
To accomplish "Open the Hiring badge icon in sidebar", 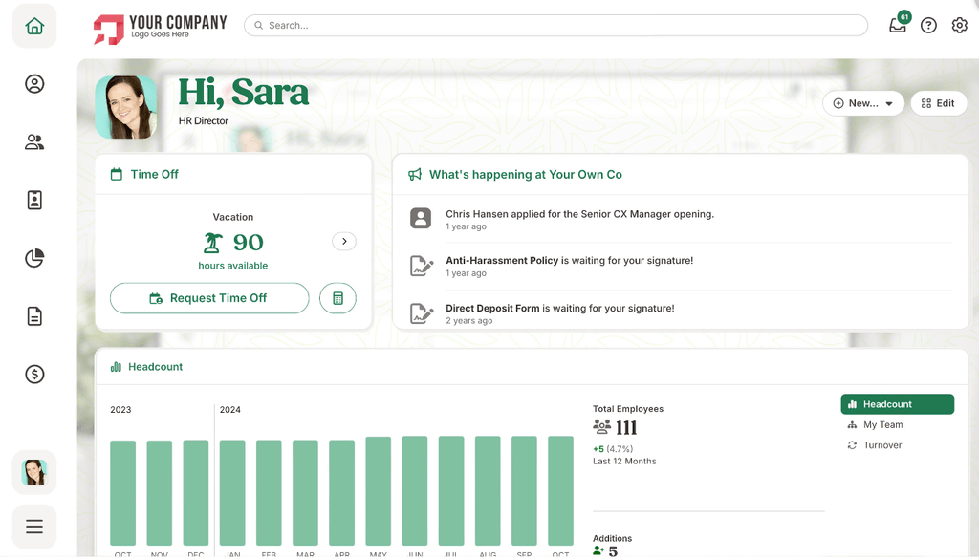I will pyautogui.click(x=34, y=201).
